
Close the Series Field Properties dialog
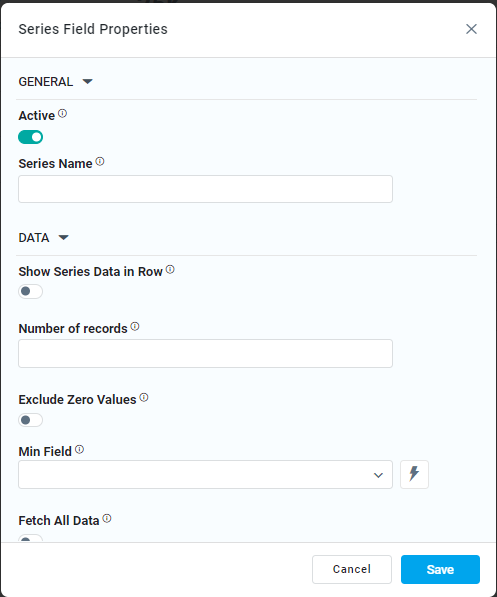point(471,29)
